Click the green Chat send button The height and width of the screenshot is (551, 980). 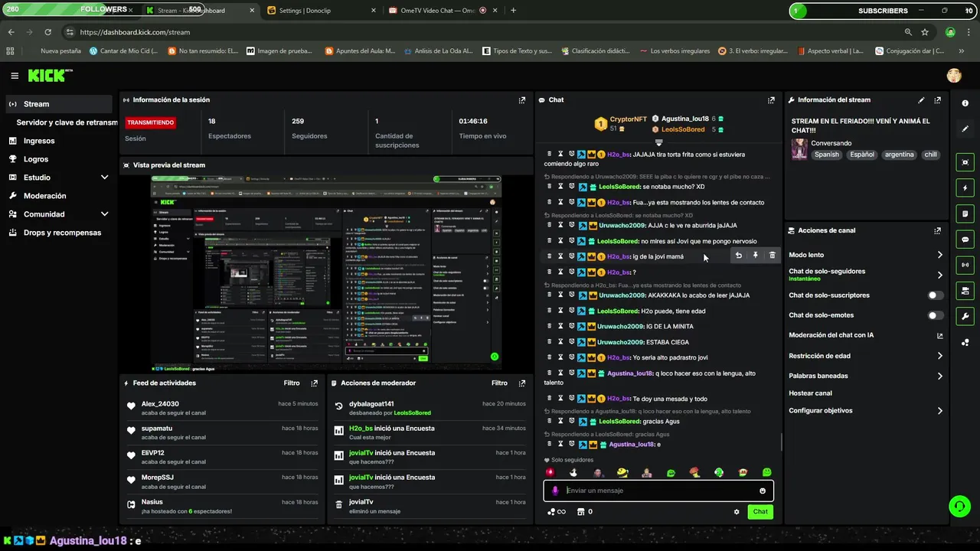coord(760,512)
